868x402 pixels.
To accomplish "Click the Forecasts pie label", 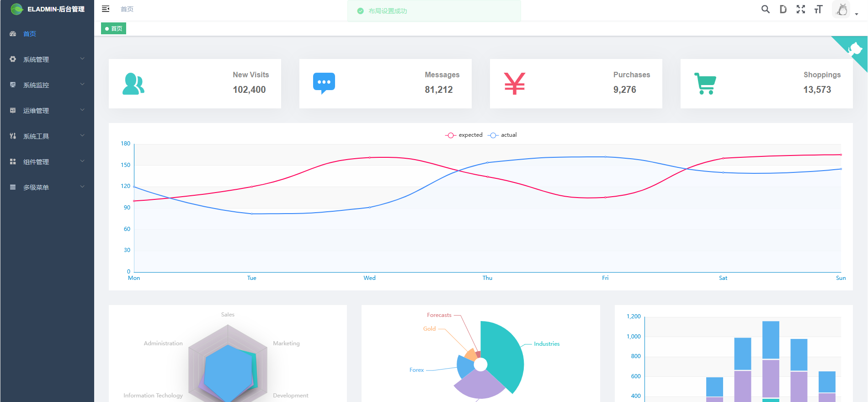I will (439, 315).
